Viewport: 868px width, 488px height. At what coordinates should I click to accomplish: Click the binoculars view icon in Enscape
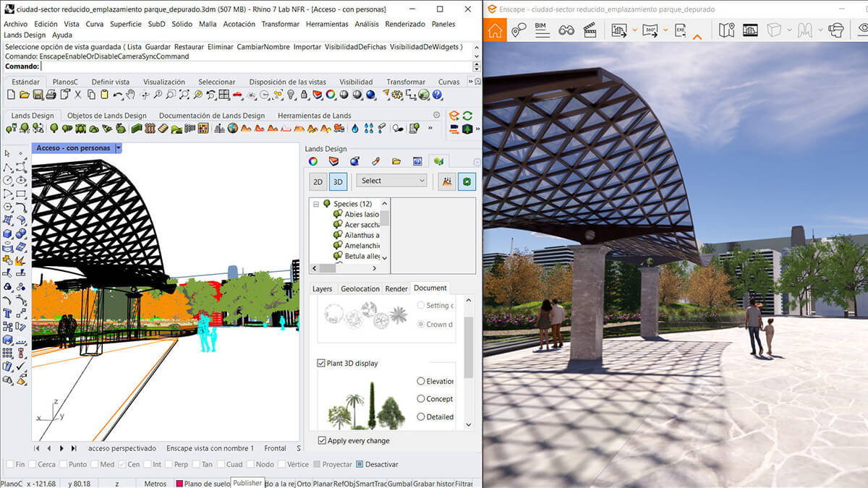(x=566, y=30)
